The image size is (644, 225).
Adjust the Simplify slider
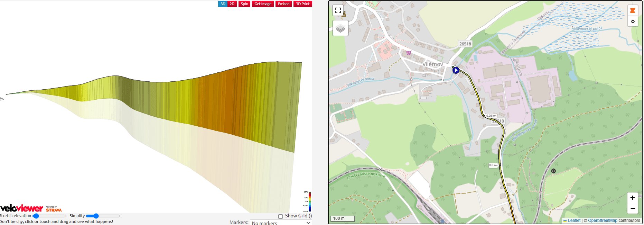coord(103,216)
